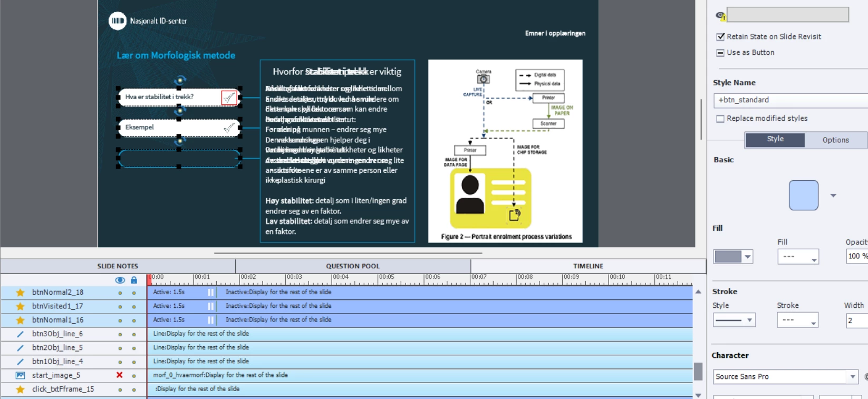This screenshot has height=399, width=868.
Task: Click the stroke Width field showing 2
Action: coord(856,320)
